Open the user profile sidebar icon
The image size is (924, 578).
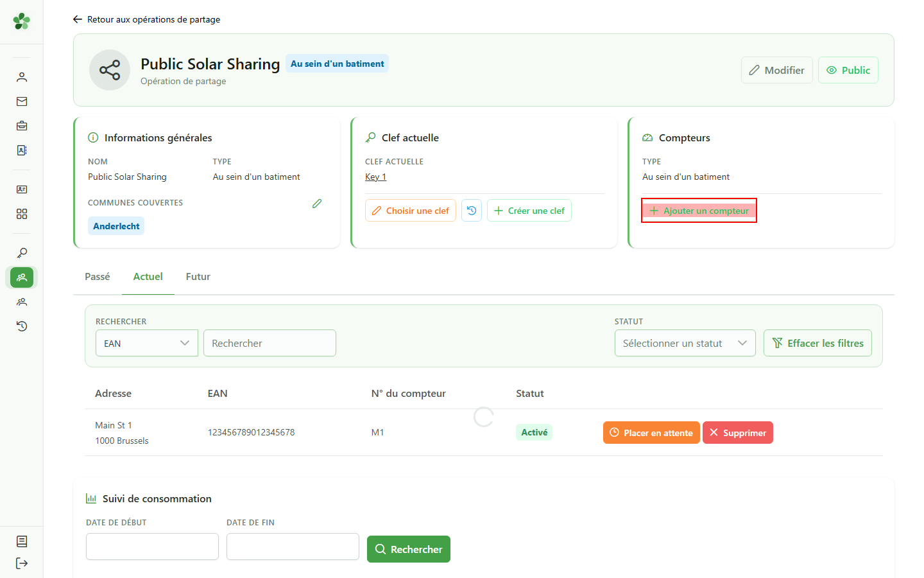(22, 77)
